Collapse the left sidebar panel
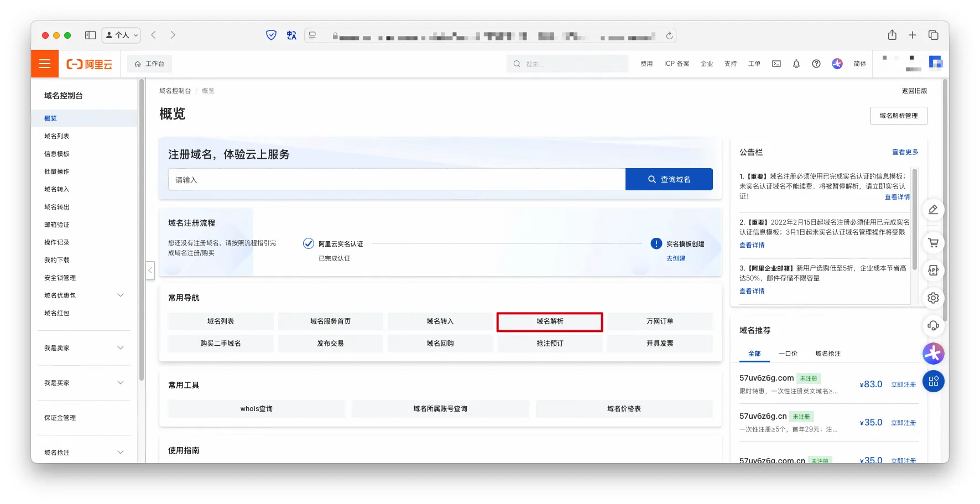 coord(150,271)
